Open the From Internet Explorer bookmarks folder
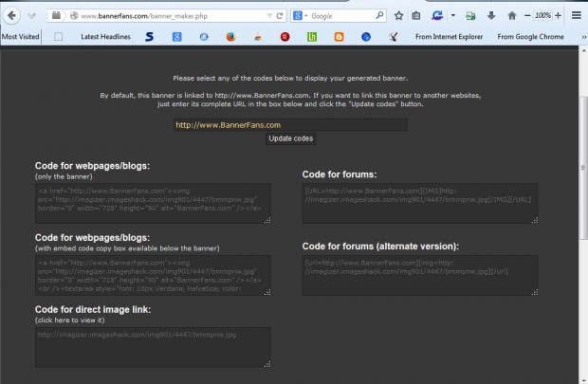The height and width of the screenshot is (384, 588). click(x=444, y=37)
